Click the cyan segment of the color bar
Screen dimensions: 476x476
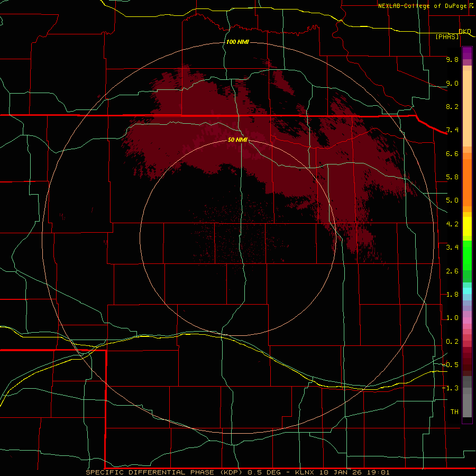coord(467,291)
